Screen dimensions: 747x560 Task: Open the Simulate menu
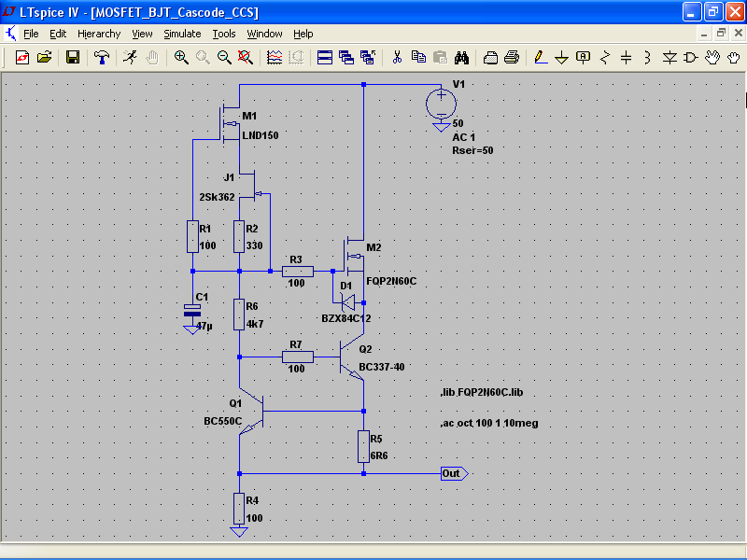point(182,34)
